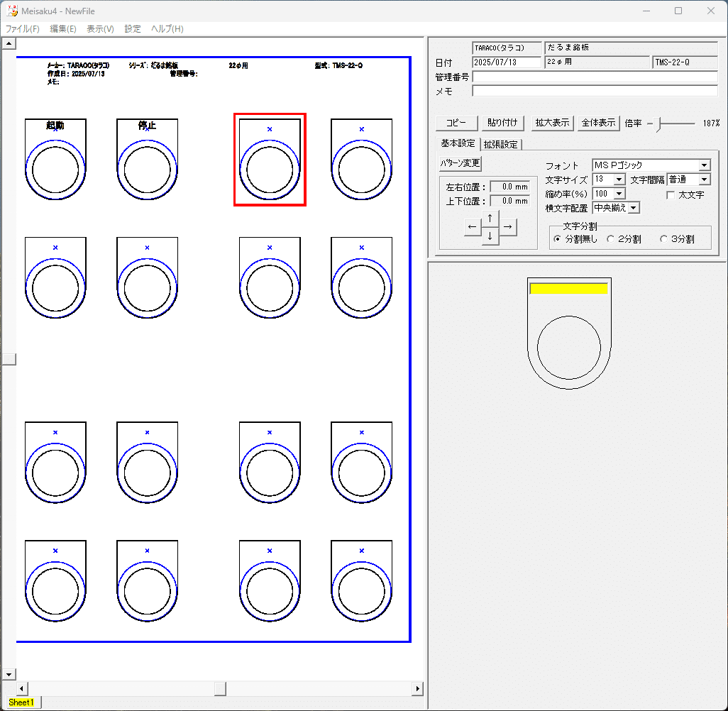
Task: Click the コピー button
Action: pos(456,123)
